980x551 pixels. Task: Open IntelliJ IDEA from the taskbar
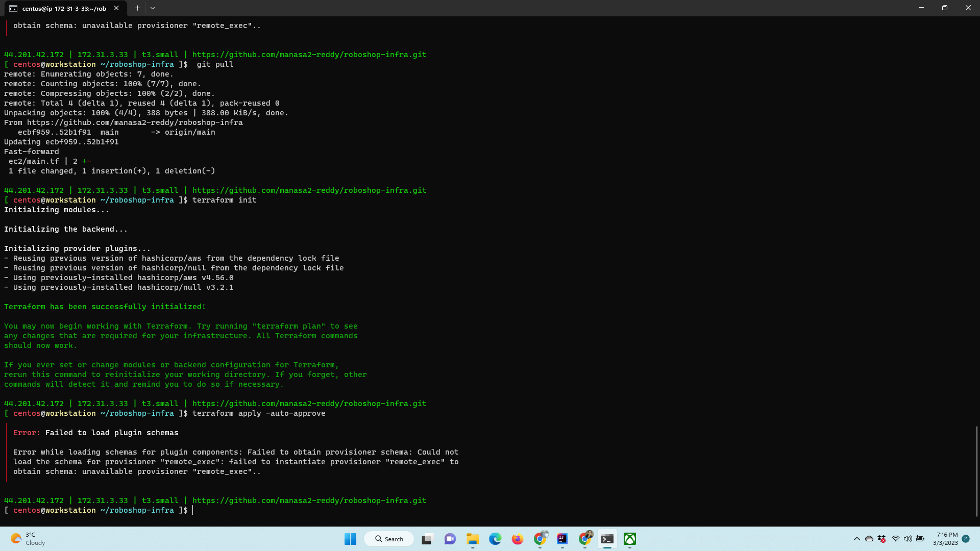[562, 539]
